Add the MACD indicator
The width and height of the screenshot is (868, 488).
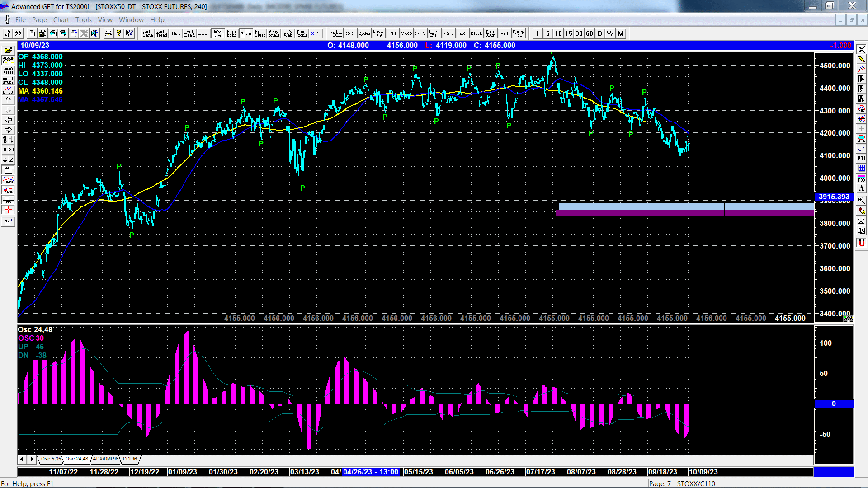(406, 33)
